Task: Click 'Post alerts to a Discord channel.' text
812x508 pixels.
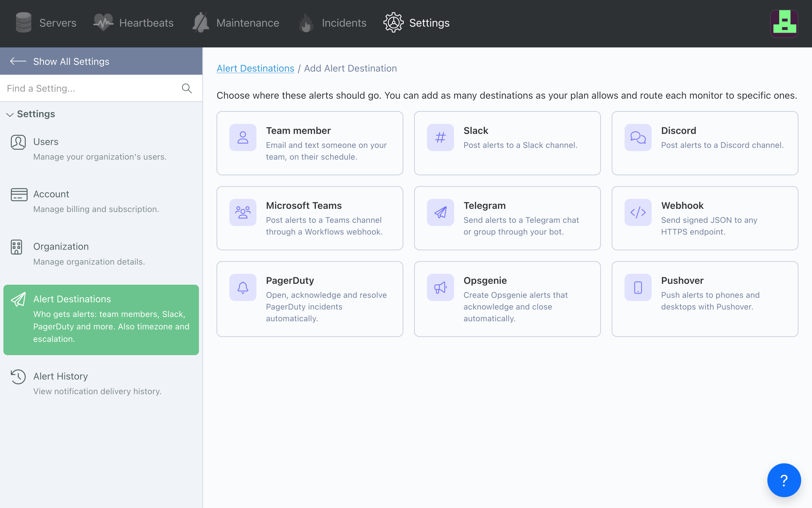Action: tap(722, 145)
